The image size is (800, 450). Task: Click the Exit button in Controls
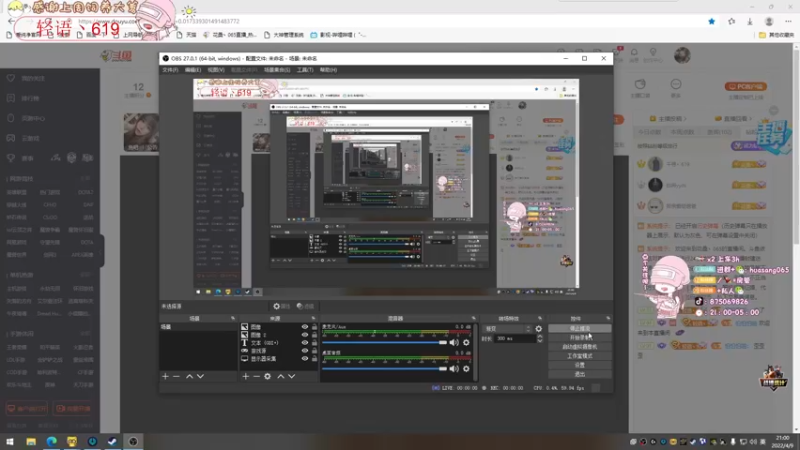tap(580, 374)
